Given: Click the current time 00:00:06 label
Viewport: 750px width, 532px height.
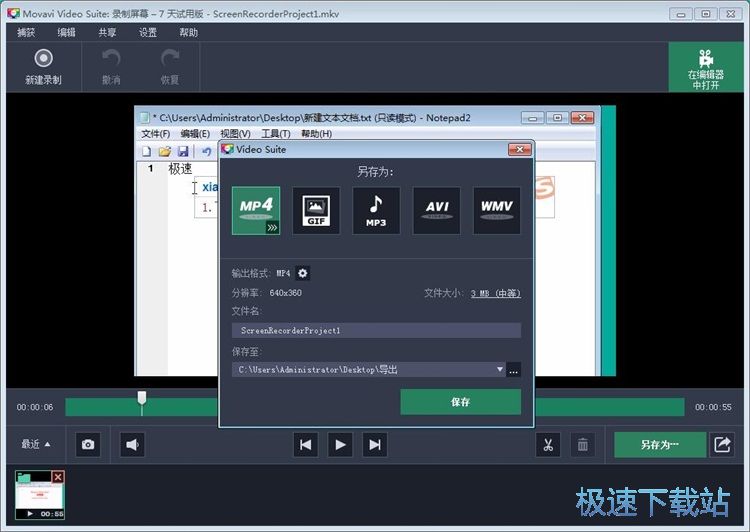Looking at the screenshot, I should click(x=35, y=407).
